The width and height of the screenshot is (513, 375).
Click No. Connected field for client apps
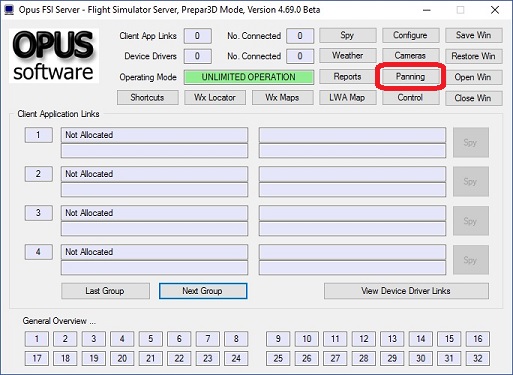point(300,36)
